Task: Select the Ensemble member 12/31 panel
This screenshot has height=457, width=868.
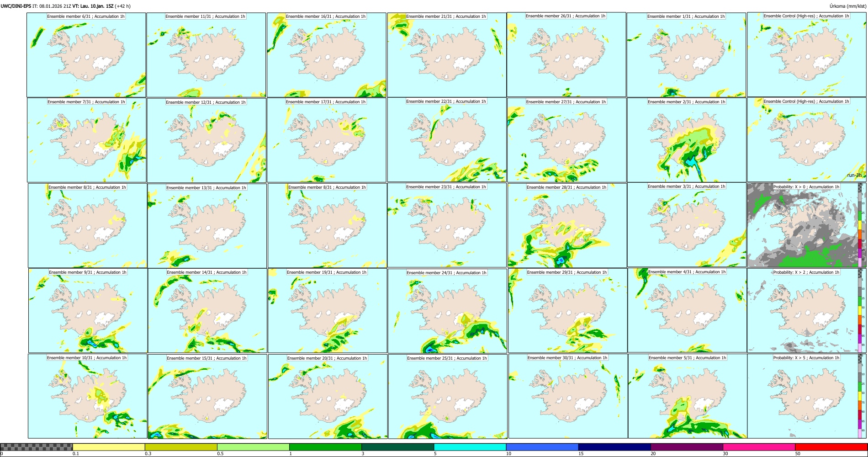Action: tap(206, 140)
